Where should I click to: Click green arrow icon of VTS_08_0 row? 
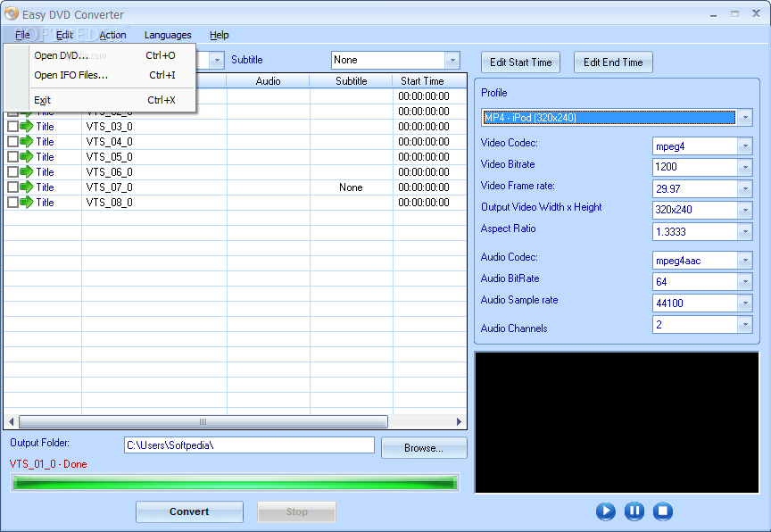(x=27, y=202)
